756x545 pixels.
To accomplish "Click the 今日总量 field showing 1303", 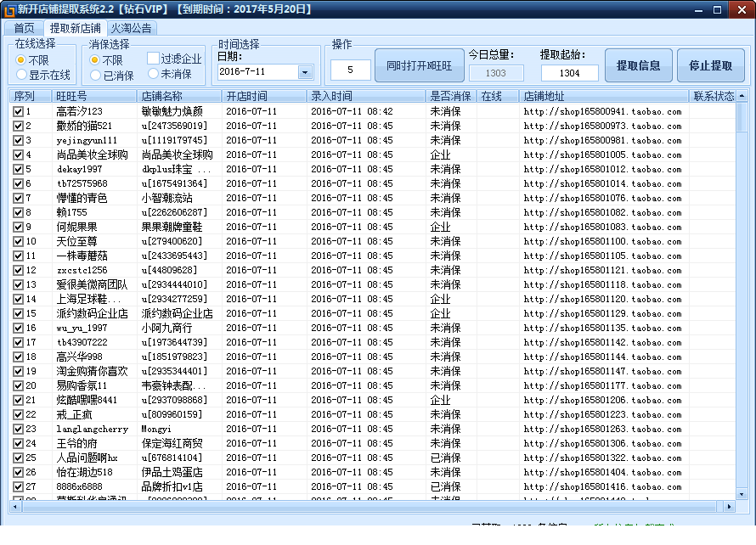I will click(495, 73).
